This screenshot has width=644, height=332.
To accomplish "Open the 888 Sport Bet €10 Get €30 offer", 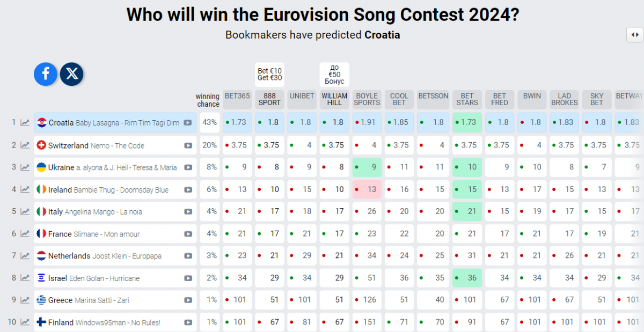I will (x=269, y=74).
